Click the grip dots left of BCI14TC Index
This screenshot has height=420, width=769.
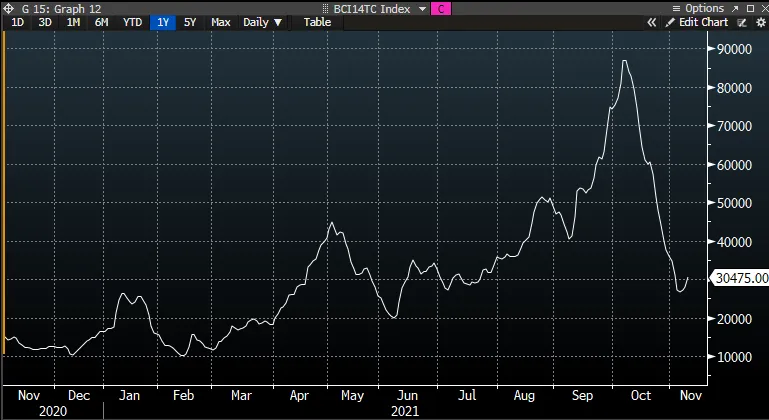pos(325,9)
